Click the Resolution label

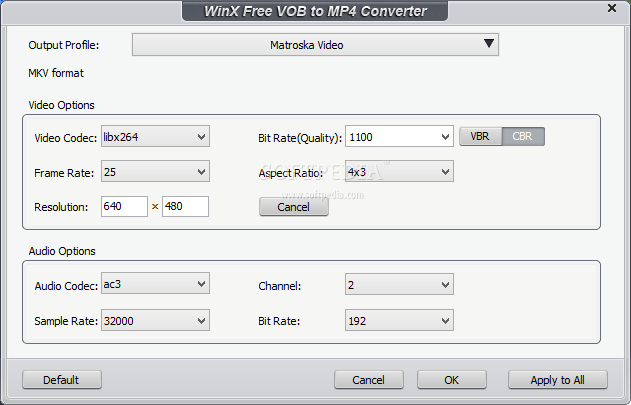point(61,207)
